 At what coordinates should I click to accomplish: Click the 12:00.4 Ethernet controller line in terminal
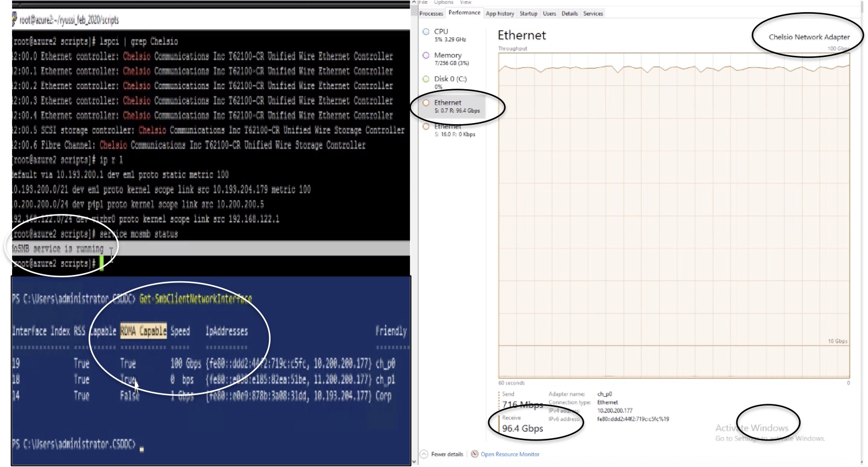tap(202, 116)
